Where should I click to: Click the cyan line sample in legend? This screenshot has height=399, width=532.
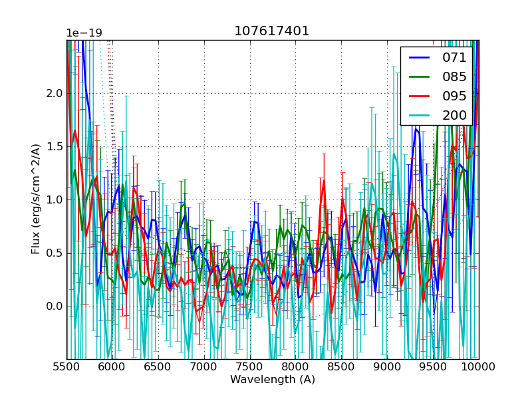(x=420, y=116)
